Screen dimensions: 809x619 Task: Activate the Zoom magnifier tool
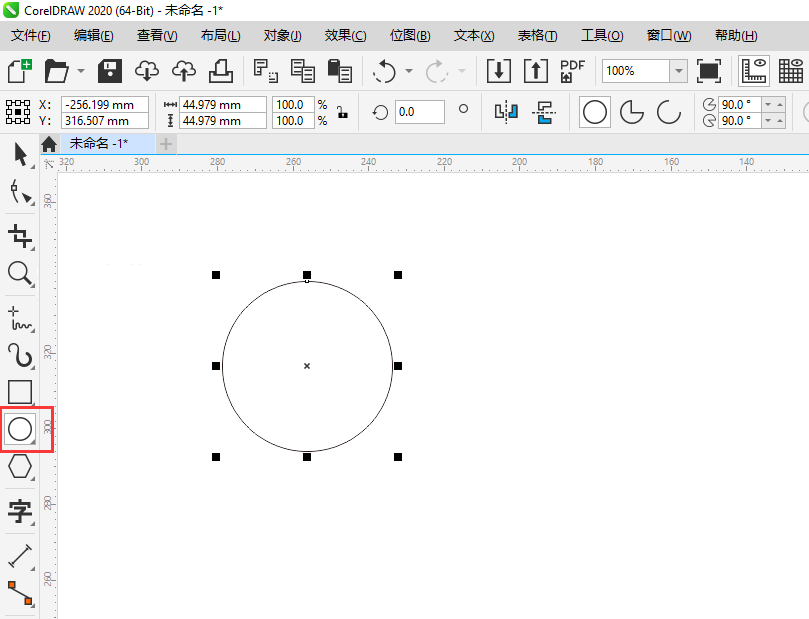20,272
